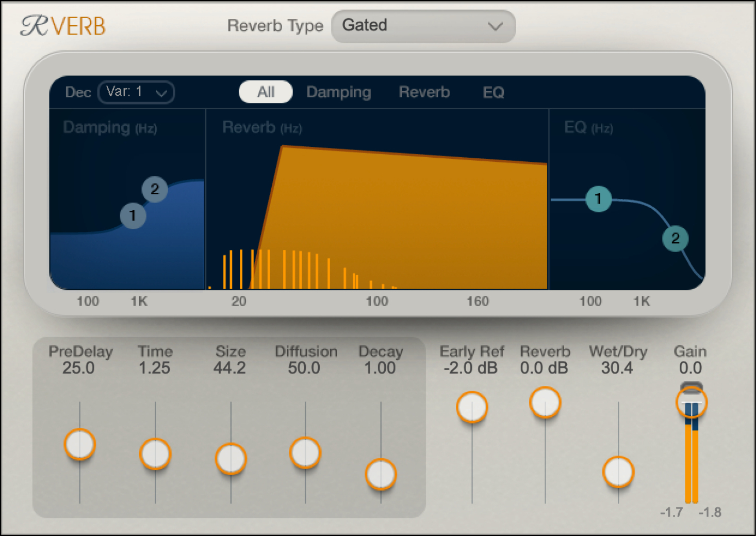Select EQ control point 2

675,239
